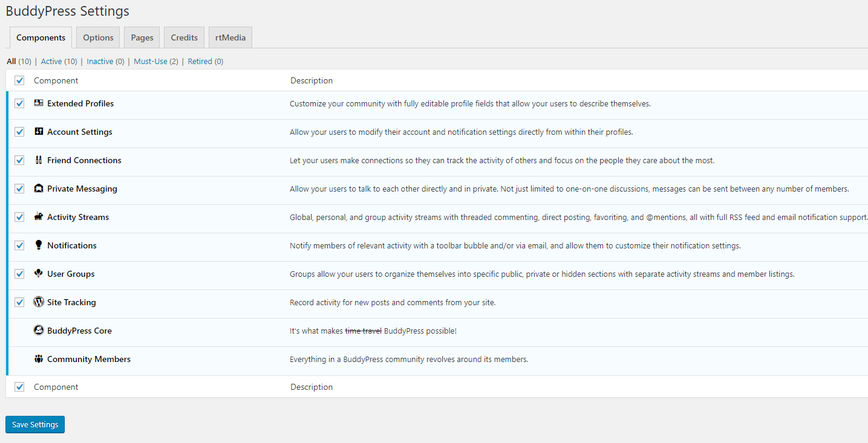Click the User Groups label
The height and width of the screenshot is (443, 868).
pyautogui.click(x=71, y=274)
